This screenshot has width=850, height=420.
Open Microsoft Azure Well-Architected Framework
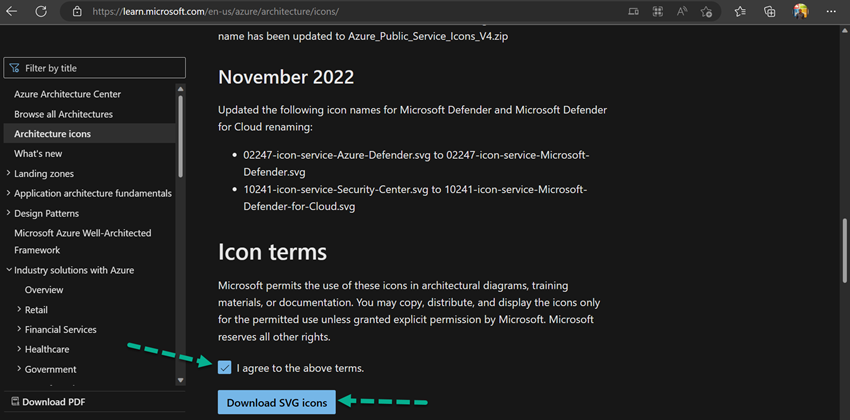(83, 242)
